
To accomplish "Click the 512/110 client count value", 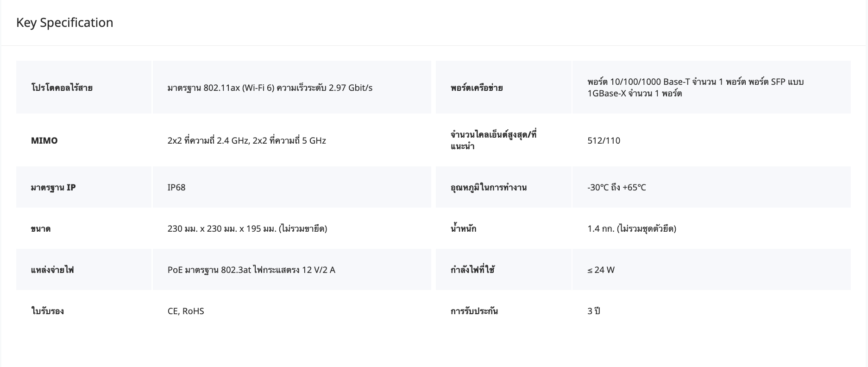I will (604, 140).
